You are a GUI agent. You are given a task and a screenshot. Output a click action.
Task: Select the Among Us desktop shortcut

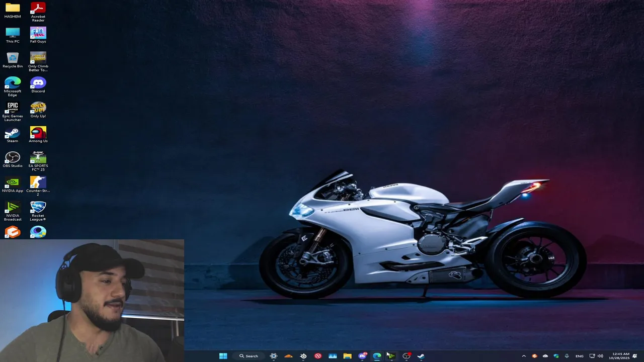pyautogui.click(x=38, y=135)
